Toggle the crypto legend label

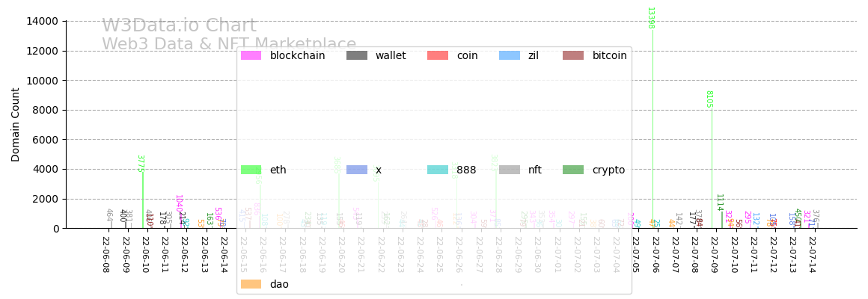(608, 170)
